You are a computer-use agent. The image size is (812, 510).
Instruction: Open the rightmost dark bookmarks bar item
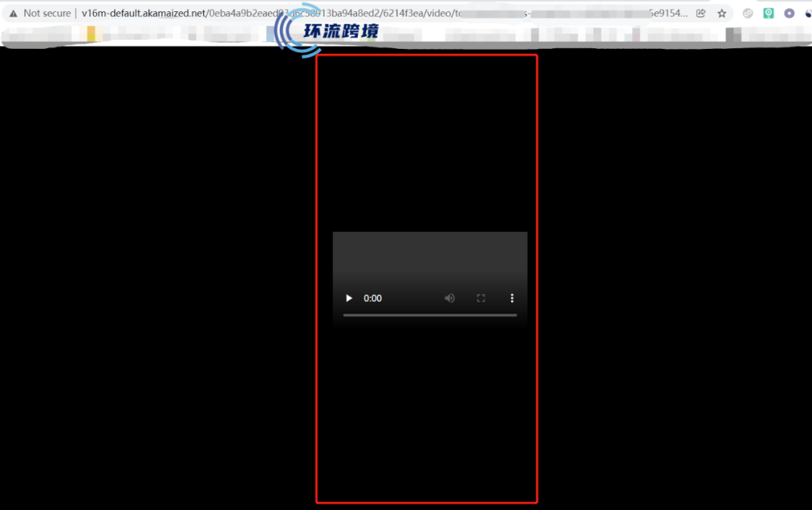(x=733, y=35)
